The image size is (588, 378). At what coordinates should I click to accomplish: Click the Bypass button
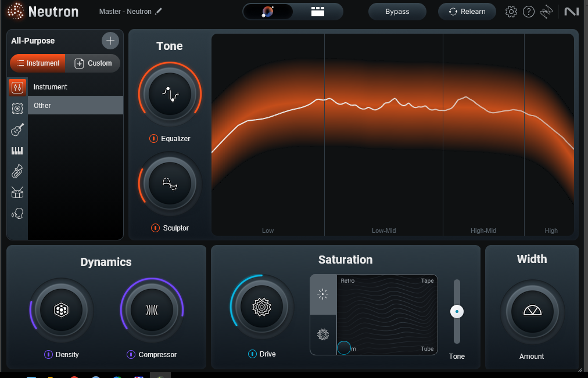397,12
